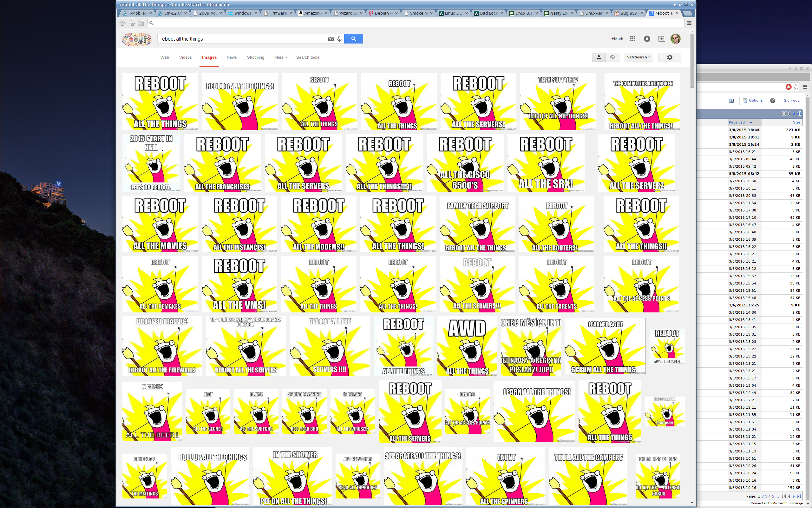Switch to the News results tab
This screenshot has height=508, width=812.
232,57
